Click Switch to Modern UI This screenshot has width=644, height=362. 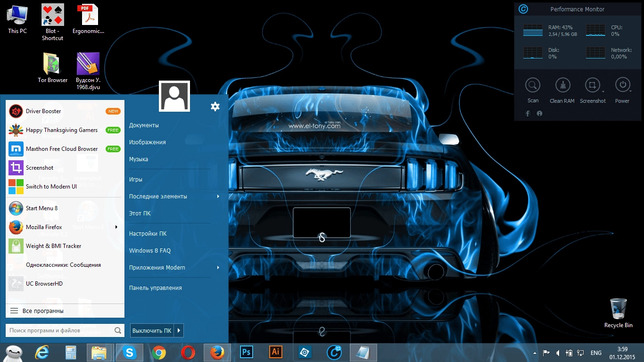(x=65, y=187)
